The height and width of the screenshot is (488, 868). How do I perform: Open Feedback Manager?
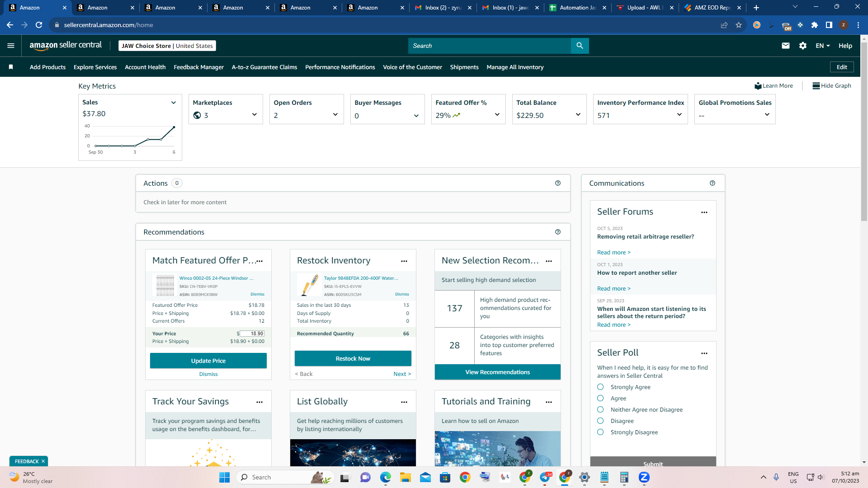tap(198, 67)
